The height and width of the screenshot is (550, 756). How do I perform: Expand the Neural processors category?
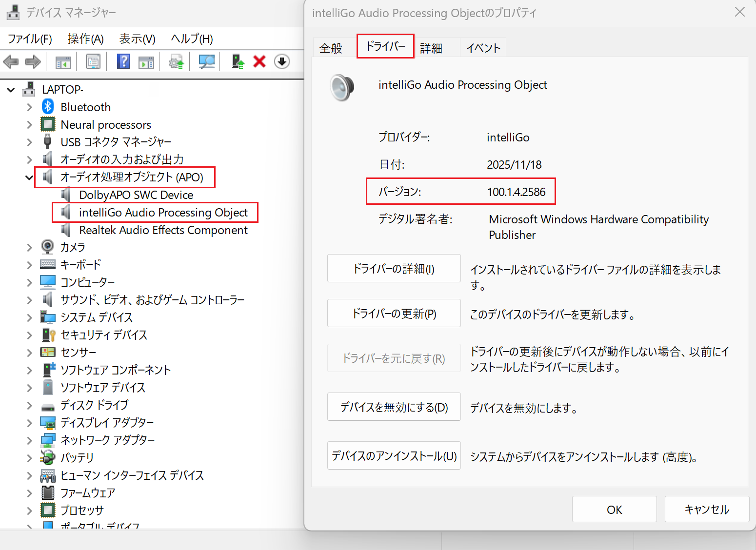(29, 125)
